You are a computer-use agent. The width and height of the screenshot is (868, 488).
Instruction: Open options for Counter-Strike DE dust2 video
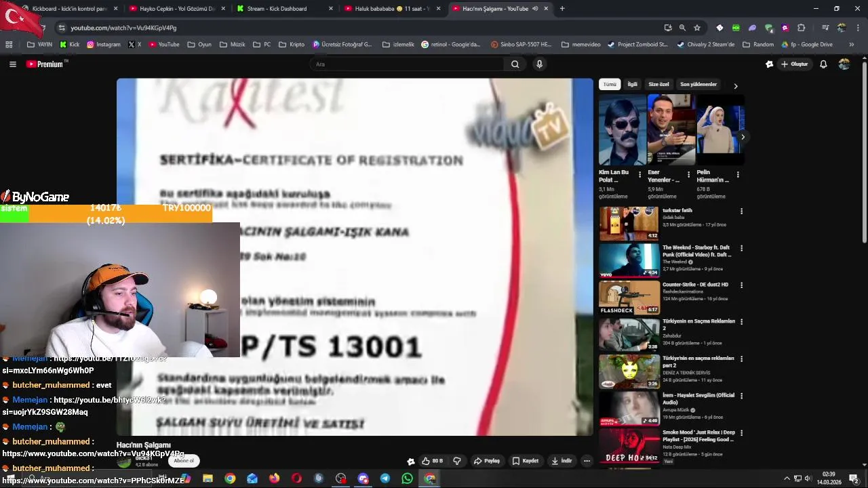[x=741, y=285]
